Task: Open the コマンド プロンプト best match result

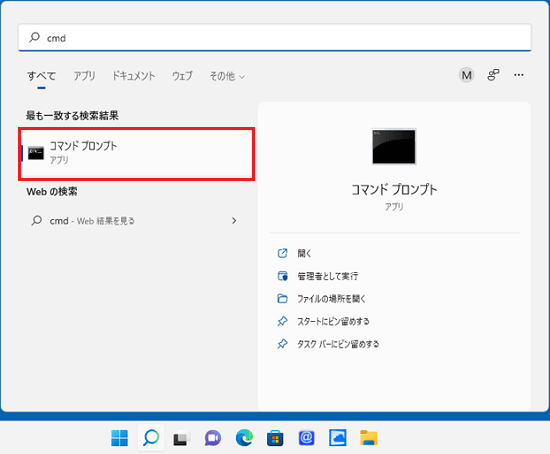Action: click(x=136, y=154)
